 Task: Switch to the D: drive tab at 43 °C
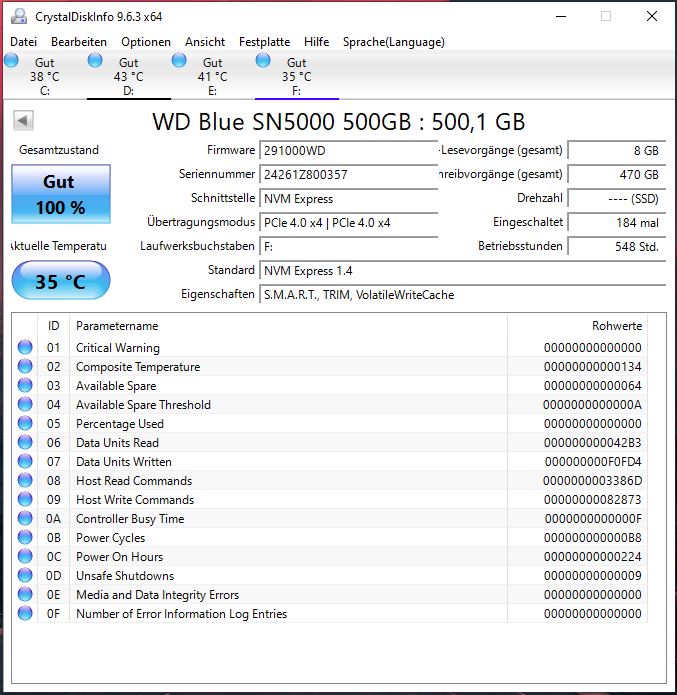click(x=129, y=76)
